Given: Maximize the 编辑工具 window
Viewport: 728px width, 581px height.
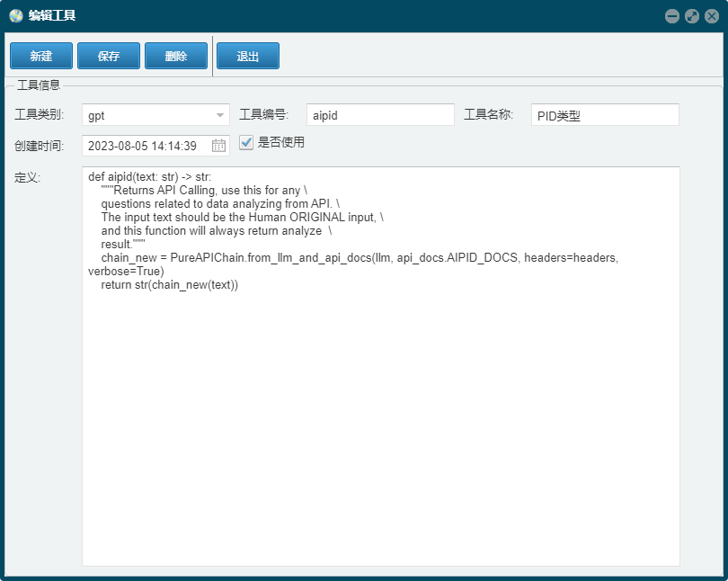Looking at the screenshot, I should (692, 16).
